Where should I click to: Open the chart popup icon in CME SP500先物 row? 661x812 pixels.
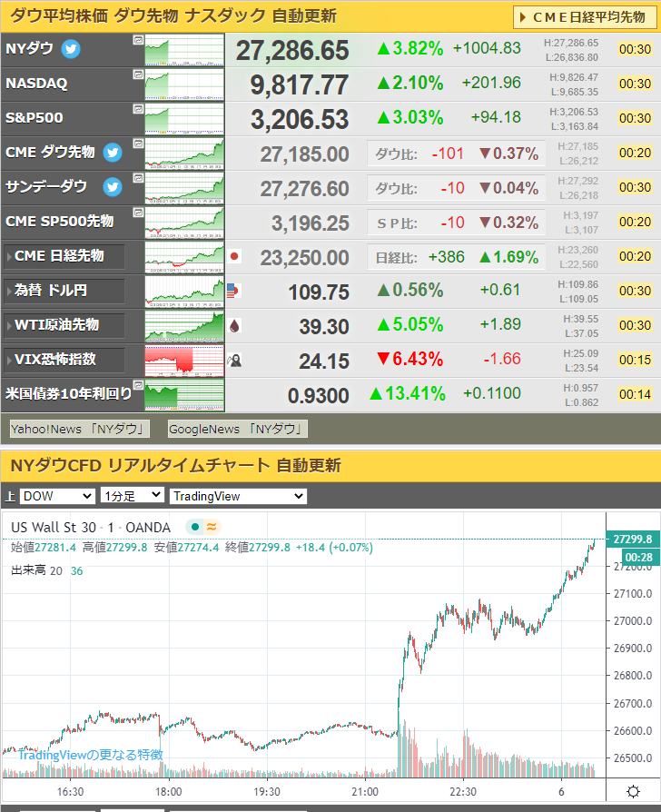point(138,213)
